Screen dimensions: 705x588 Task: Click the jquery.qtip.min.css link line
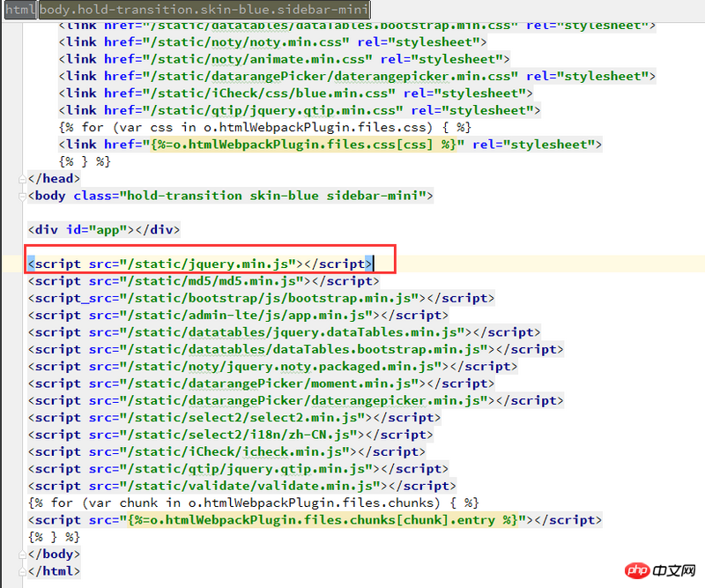[300, 111]
